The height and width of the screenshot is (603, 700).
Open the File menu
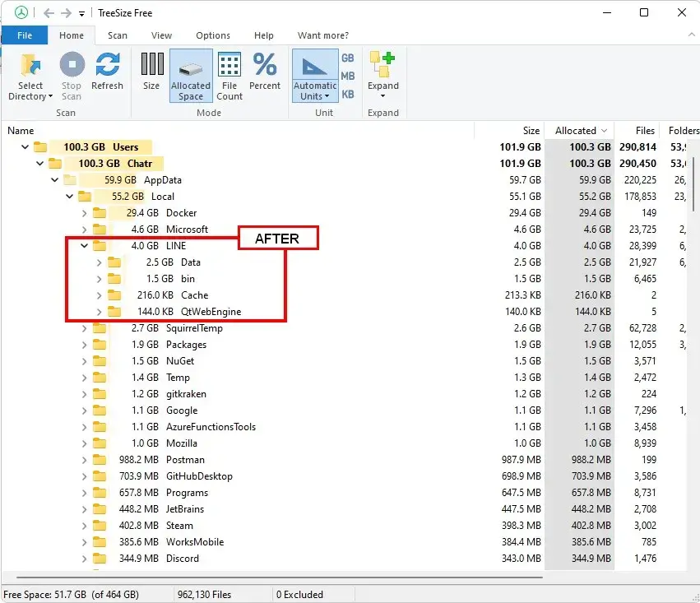25,35
